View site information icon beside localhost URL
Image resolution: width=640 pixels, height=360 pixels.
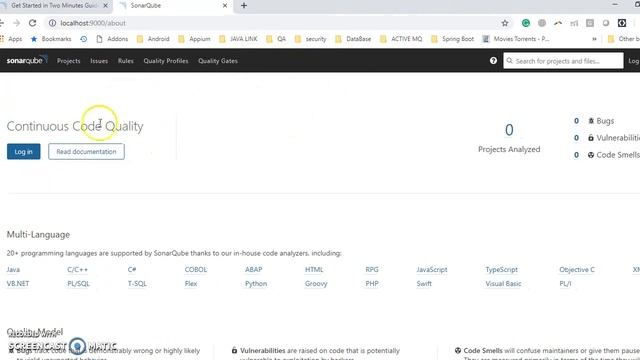[52, 23]
